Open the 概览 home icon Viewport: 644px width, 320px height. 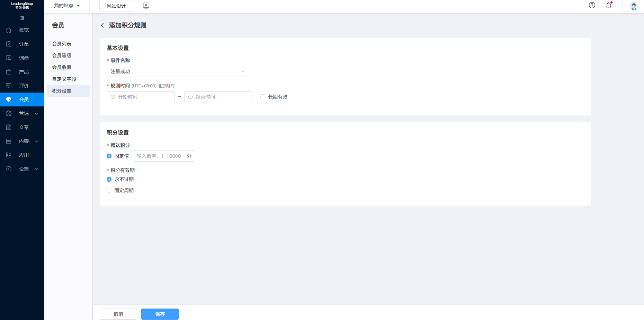(x=9, y=30)
